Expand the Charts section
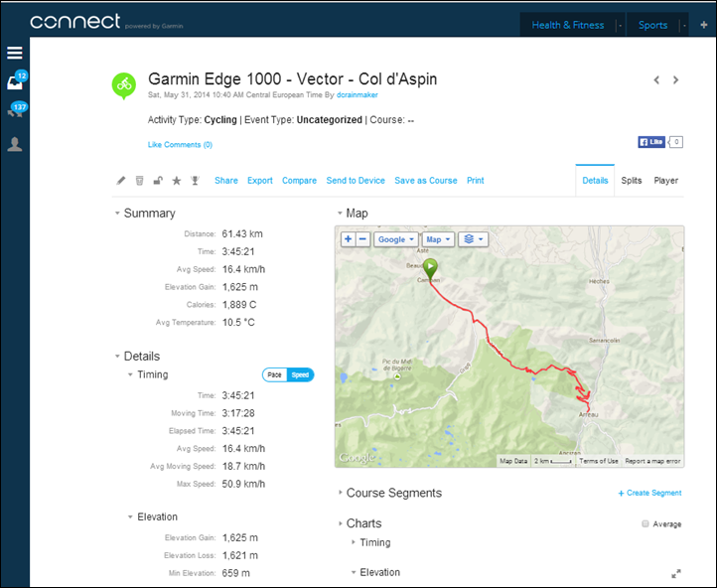Screen dimensions: 717x588 coord(341,523)
